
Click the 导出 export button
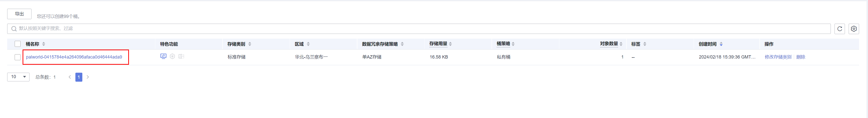click(x=19, y=14)
